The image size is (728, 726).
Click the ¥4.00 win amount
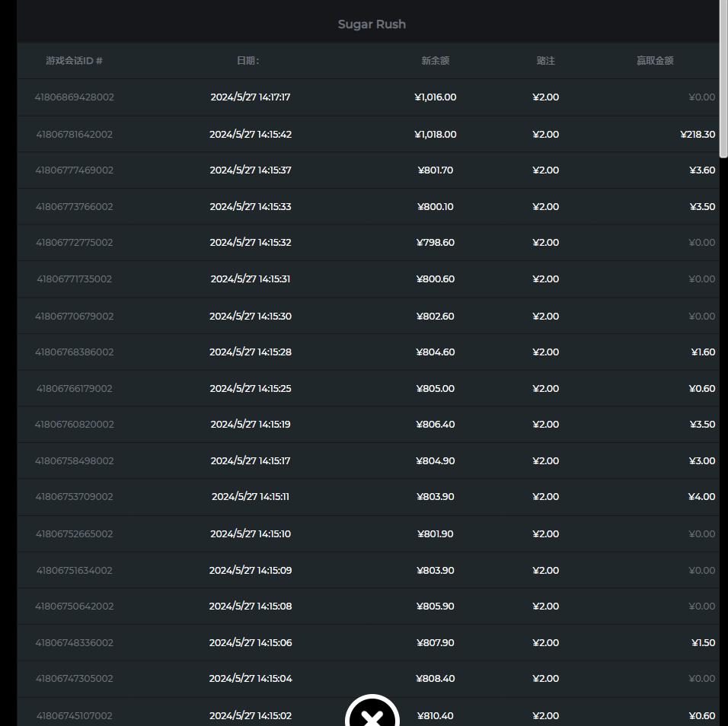tap(701, 497)
